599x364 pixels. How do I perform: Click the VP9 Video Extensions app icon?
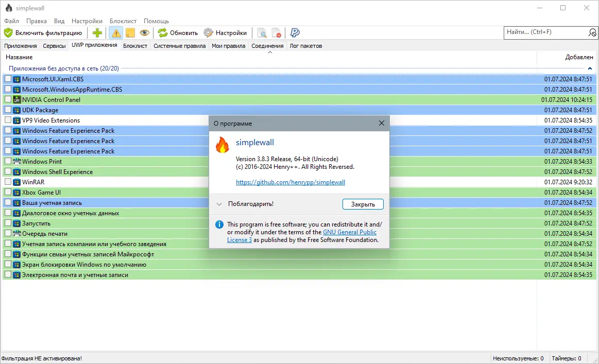(17, 120)
